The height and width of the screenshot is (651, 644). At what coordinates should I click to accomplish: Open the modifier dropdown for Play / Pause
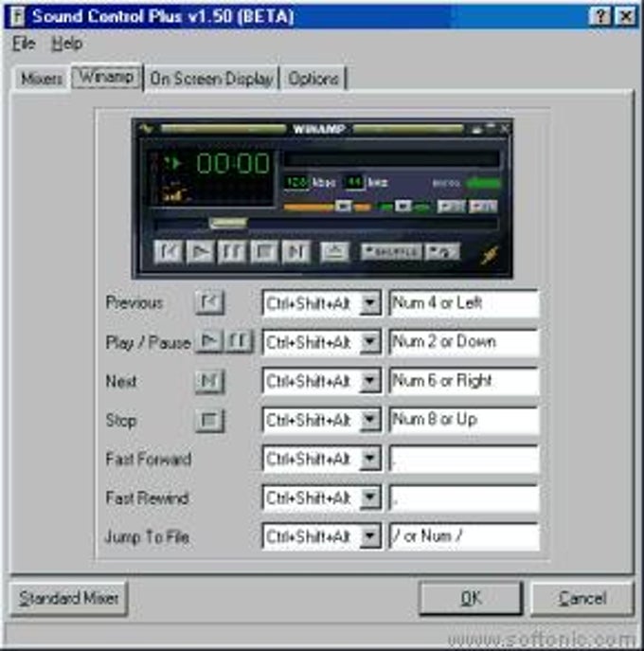369,342
